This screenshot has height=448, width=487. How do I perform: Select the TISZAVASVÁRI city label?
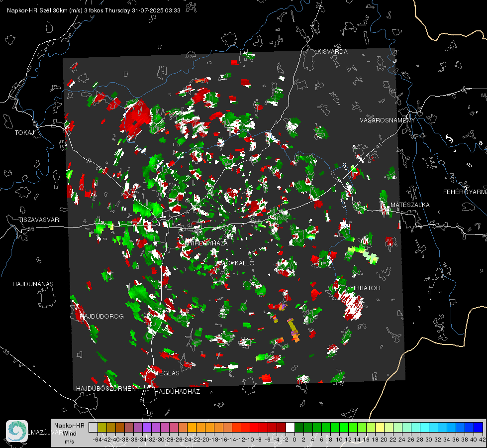(x=39, y=220)
